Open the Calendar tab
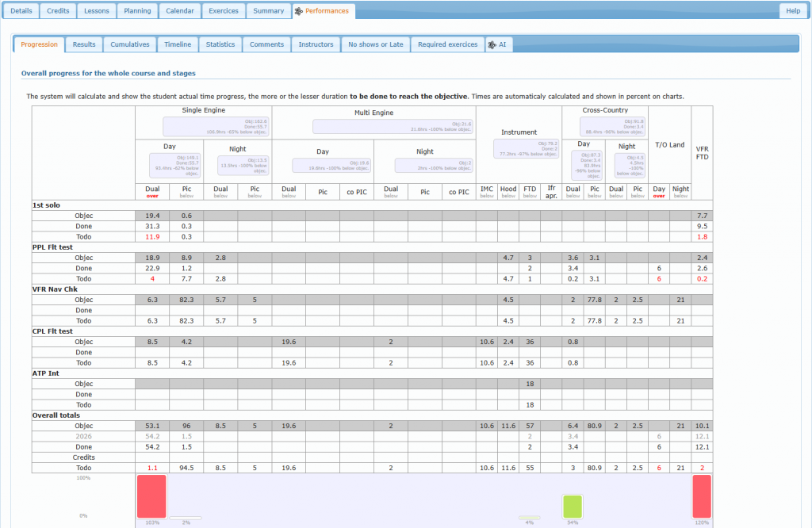Screen dimensions: 812x528 [x=180, y=11]
